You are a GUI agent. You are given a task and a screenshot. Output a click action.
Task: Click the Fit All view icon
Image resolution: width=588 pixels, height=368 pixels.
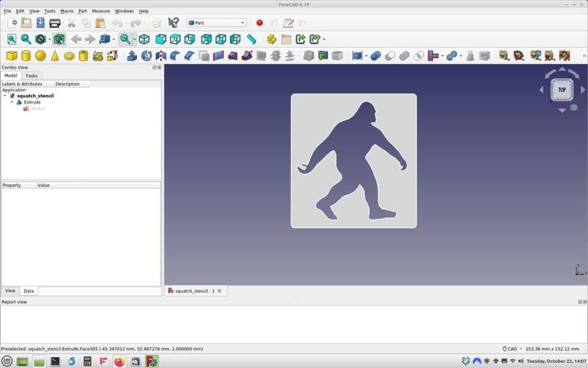pyautogui.click(x=12, y=39)
